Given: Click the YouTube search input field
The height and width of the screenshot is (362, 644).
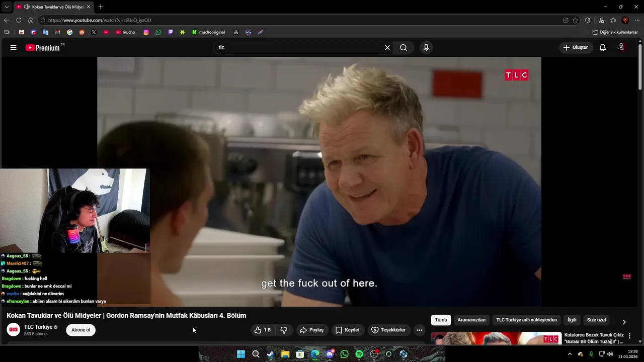Looking at the screenshot, I should tap(299, 47).
